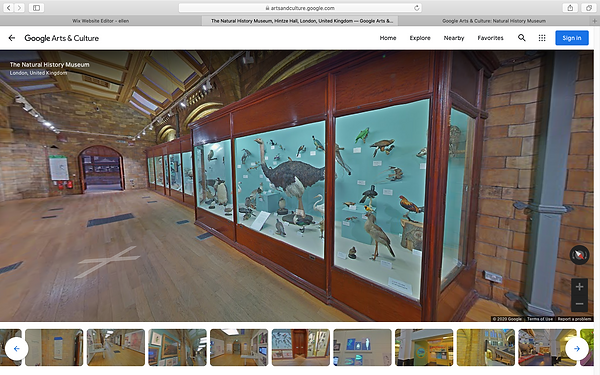
Task: Select The Natural History Museum, Hintze Hall tab
Action: (300, 21)
